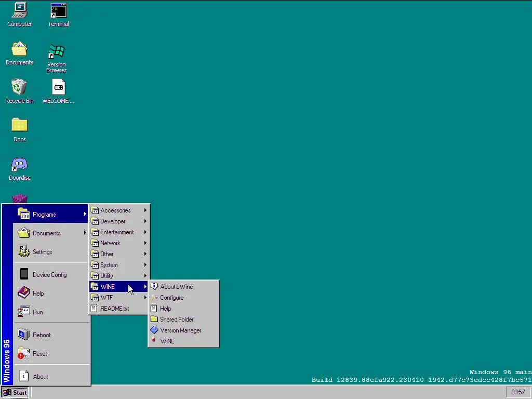Select the WINE folder entry

119,287
